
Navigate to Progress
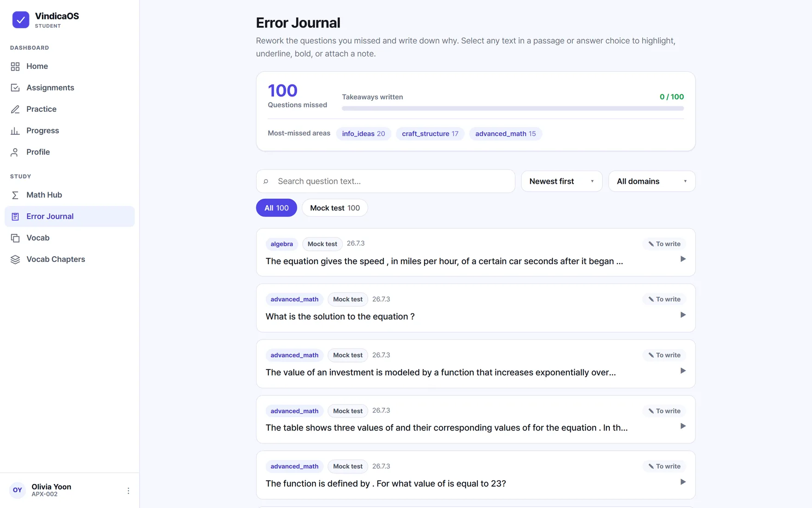pos(70,131)
